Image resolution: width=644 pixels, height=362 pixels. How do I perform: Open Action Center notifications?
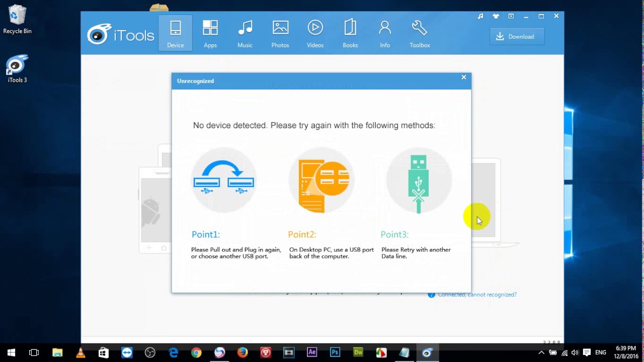[587, 352]
